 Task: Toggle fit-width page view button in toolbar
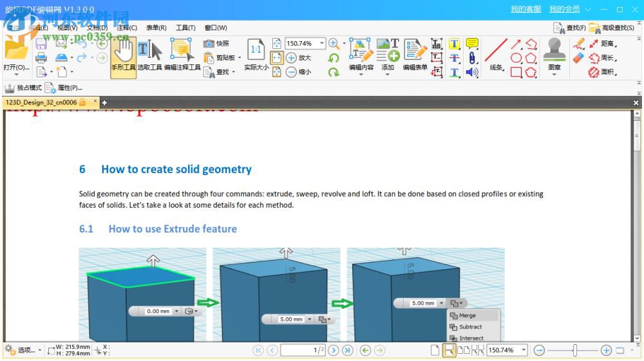pyautogui.click(x=276, y=58)
